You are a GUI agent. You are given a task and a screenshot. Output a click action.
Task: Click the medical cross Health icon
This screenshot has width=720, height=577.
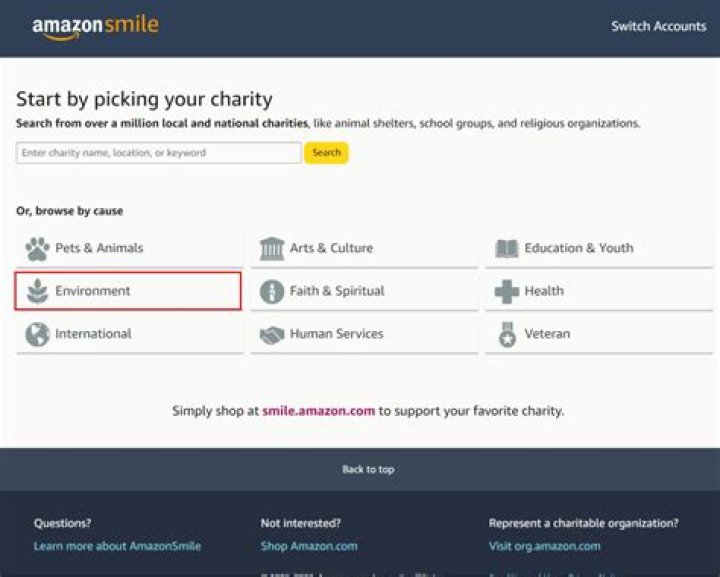click(x=507, y=291)
